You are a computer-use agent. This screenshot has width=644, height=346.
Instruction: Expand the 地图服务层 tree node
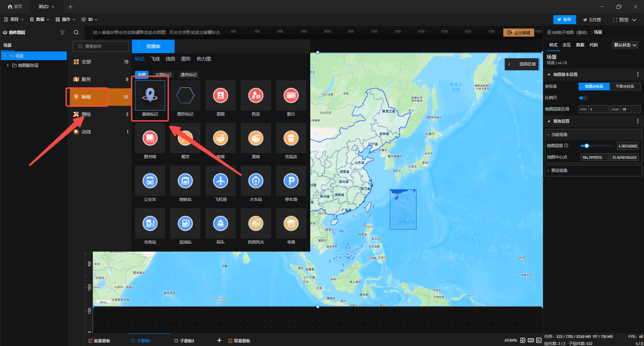pos(8,66)
